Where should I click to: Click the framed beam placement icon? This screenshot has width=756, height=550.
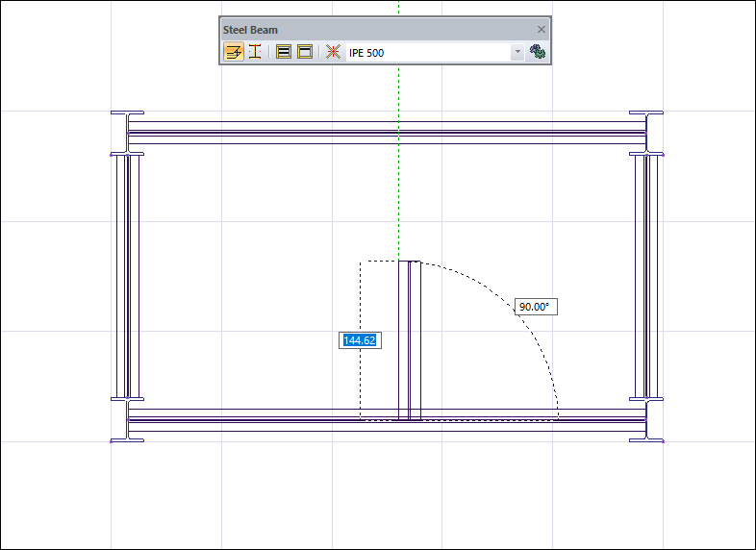pyautogui.click(x=305, y=52)
